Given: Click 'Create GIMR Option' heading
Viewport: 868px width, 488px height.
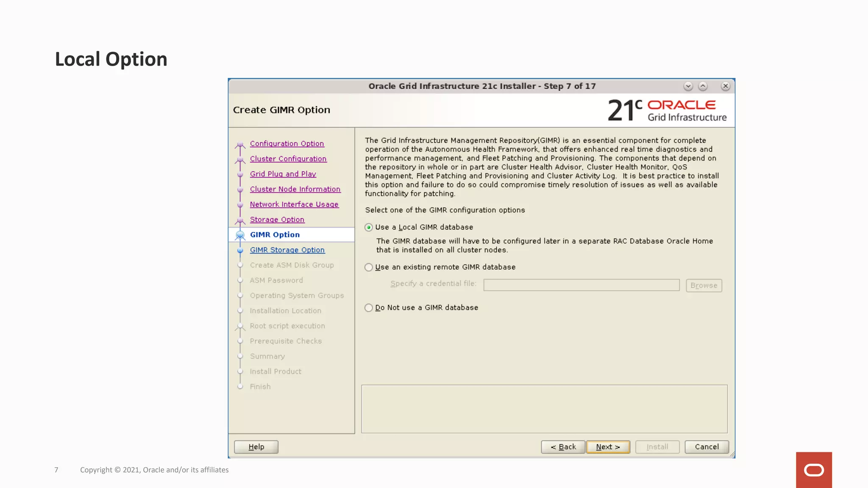Looking at the screenshot, I should tap(281, 110).
